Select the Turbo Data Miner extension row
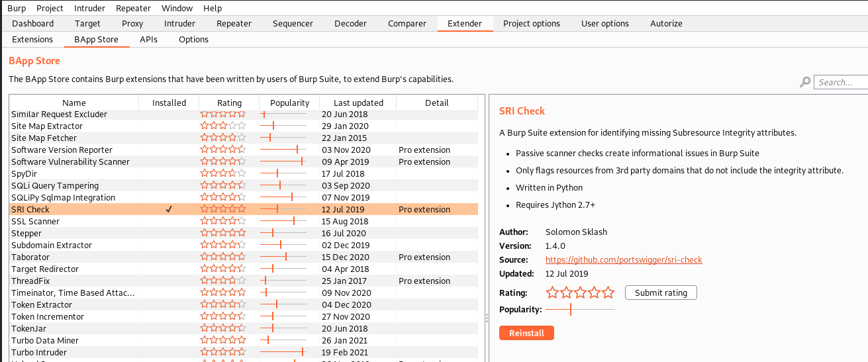The image size is (868, 362). tap(45, 341)
